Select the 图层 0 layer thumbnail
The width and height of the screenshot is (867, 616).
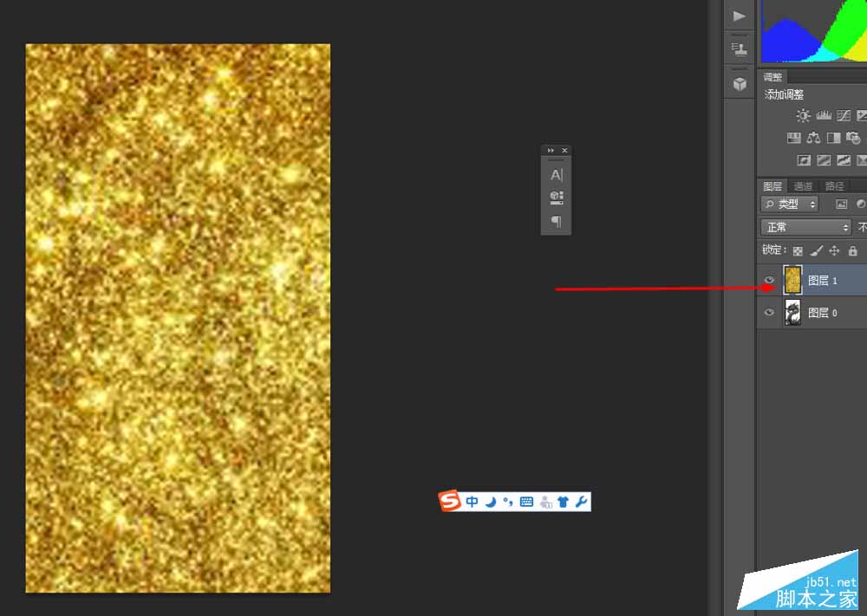(x=792, y=313)
